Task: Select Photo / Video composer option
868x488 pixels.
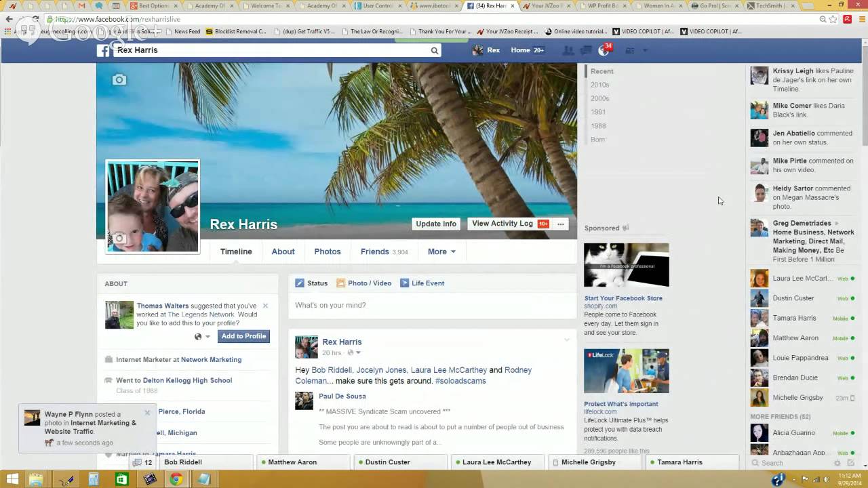Action: [x=364, y=283]
